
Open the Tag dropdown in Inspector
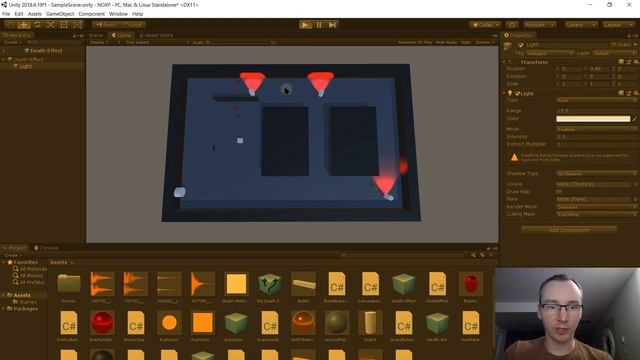coord(549,53)
